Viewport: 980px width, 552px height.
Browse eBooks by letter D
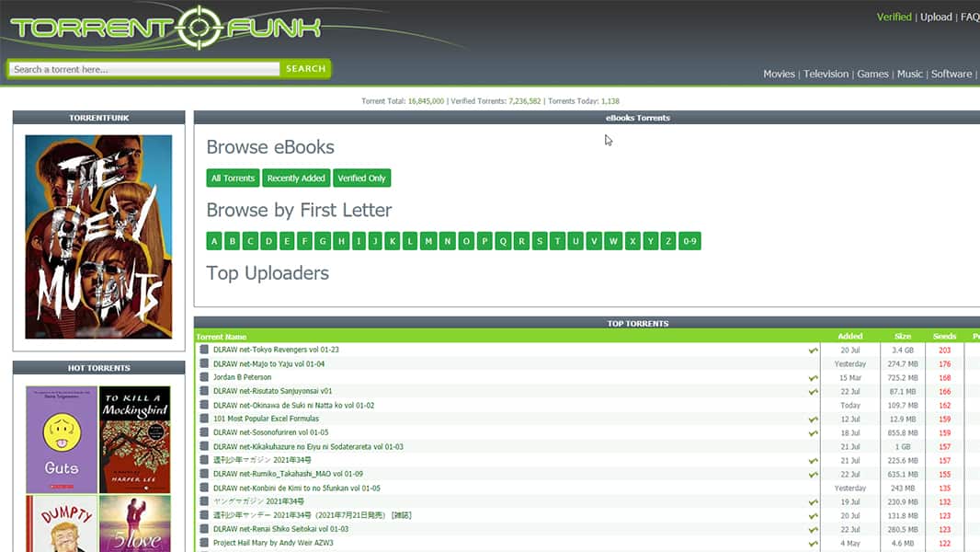coord(268,241)
